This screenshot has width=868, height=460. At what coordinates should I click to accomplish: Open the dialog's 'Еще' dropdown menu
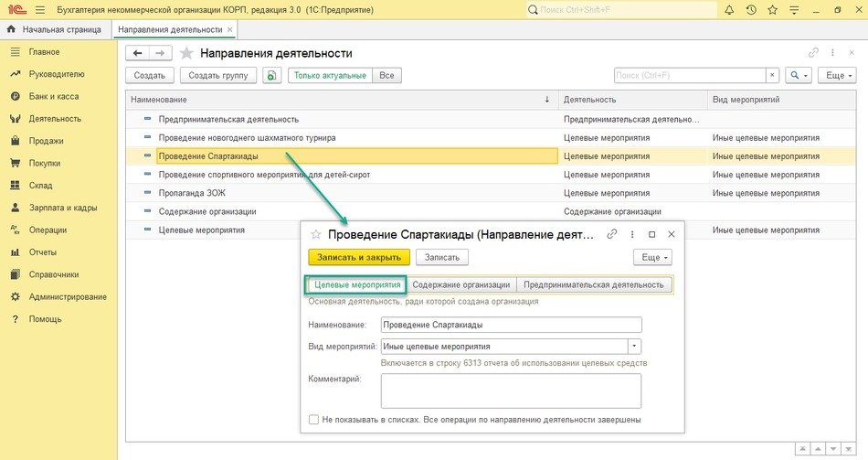[654, 258]
